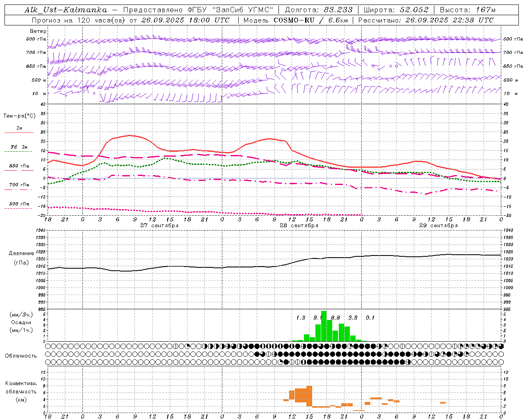525x420 pixels.
Task: Select the 29 сентября date label
Action: [x=438, y=226]
